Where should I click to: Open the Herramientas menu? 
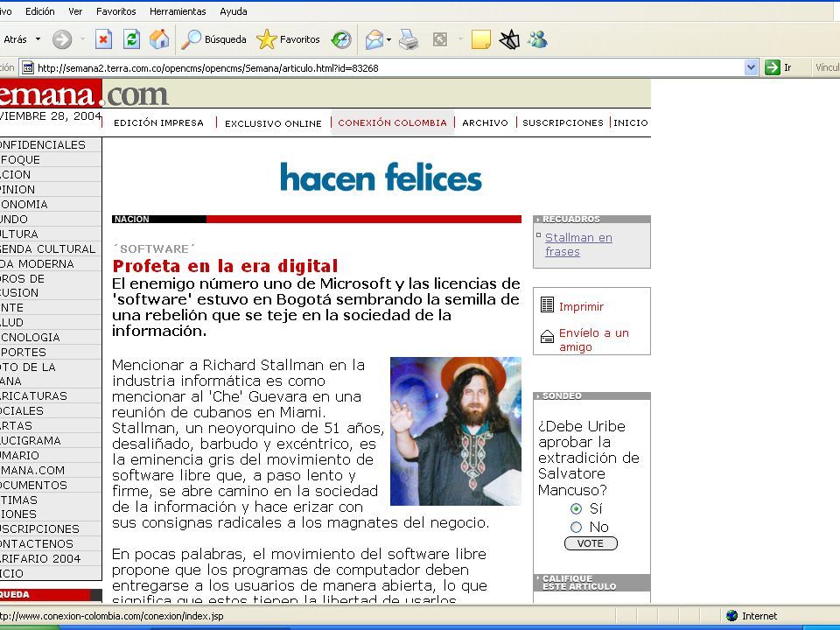(x=178, y=11)
